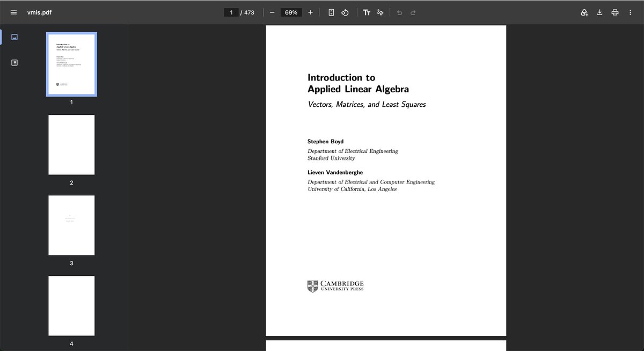The height and width of the screenshot is (351, 644).
Task: Rotate the document with the rotate icon
Action: (345, 12)
